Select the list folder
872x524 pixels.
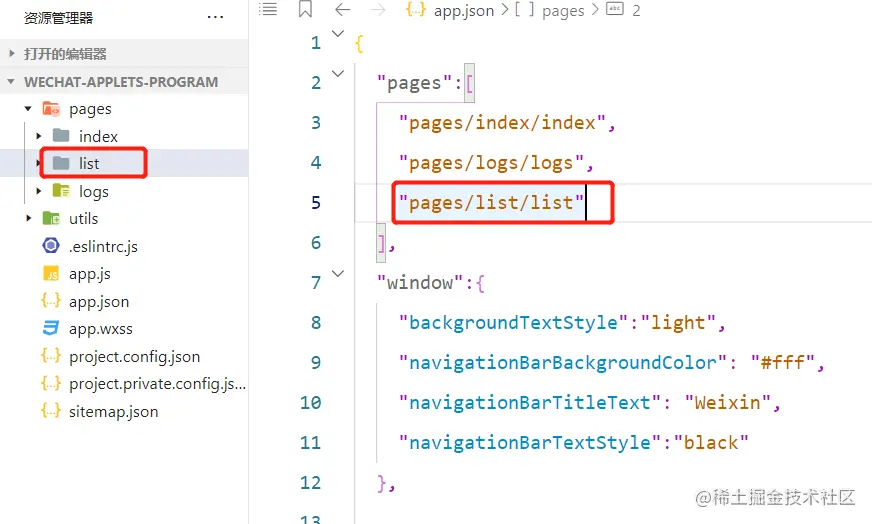pyautogui.click(x=88, y=164)
